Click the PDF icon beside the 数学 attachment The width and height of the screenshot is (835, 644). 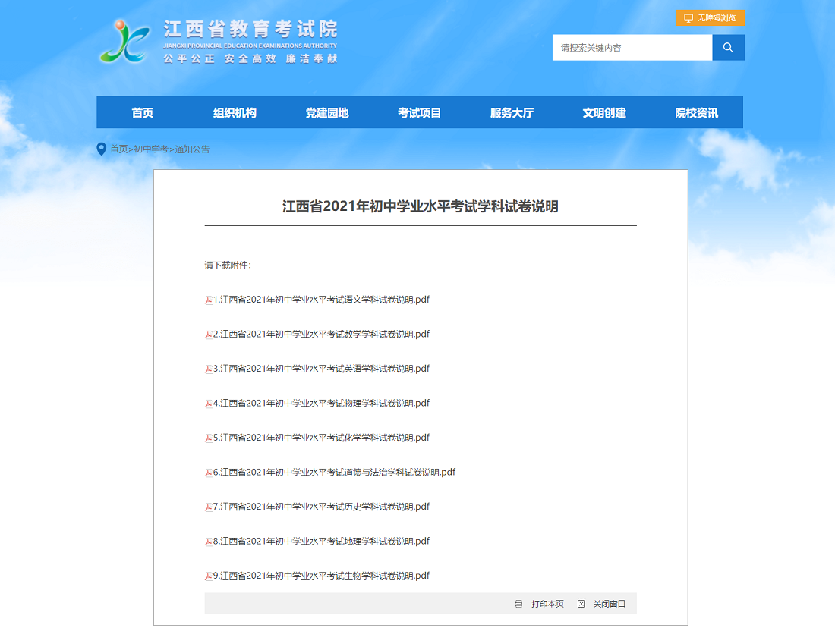[210, 334]
